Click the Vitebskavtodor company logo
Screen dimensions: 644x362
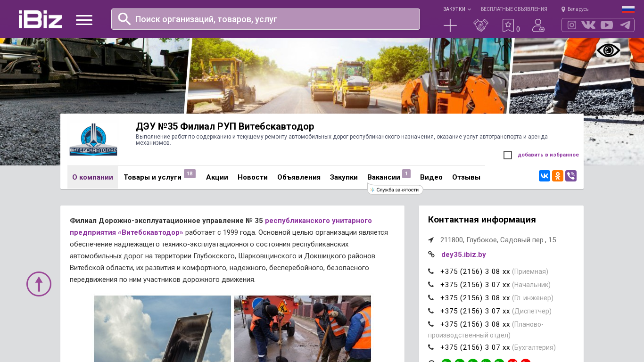(x=93, y=140)
